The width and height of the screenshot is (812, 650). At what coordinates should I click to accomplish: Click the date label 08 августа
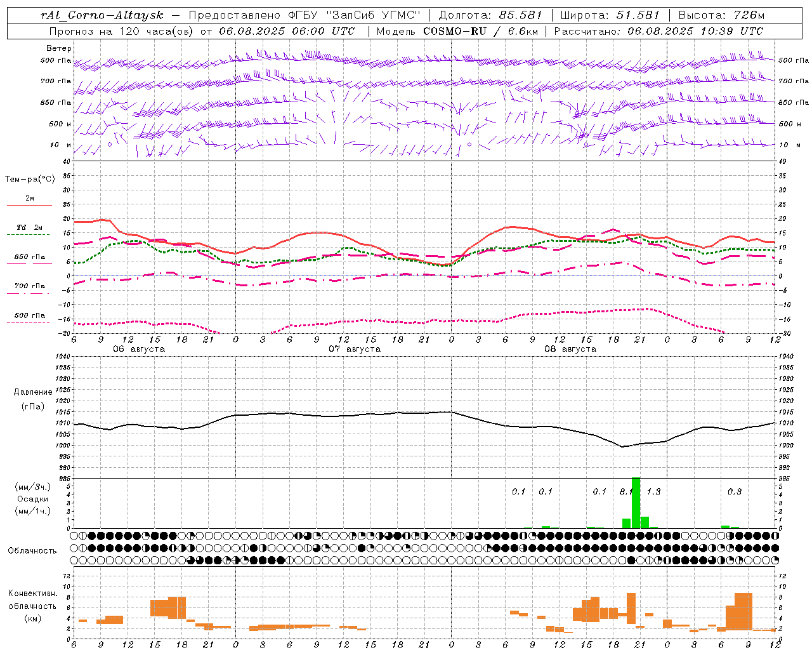pyautogui.click(x=570, y=349)
